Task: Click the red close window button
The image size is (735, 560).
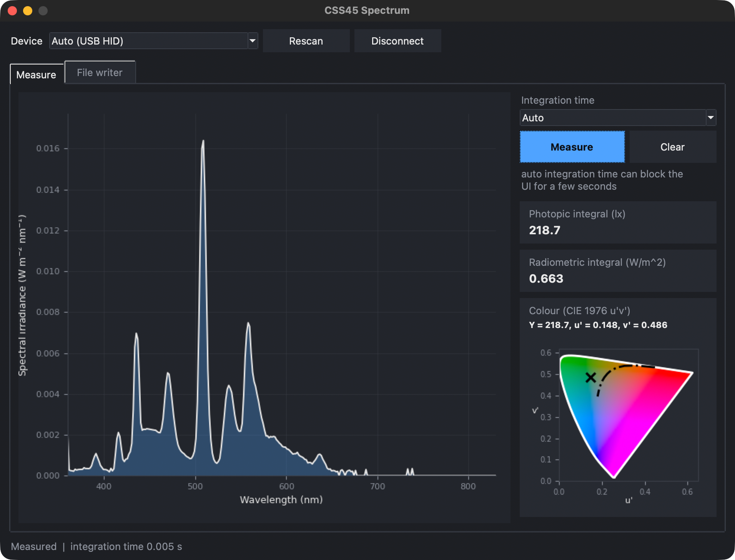Action: pyautogui.click(x=12, y=10)
